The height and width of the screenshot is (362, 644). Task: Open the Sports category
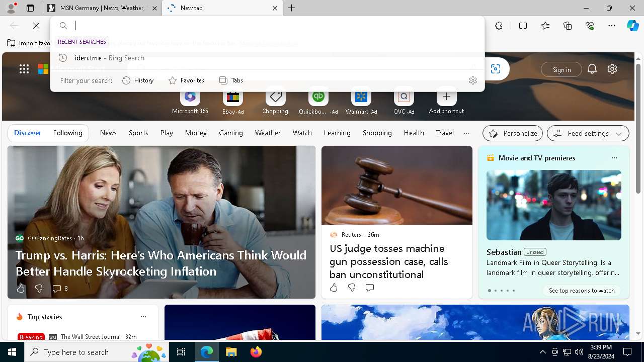click(x=138, y=133)
